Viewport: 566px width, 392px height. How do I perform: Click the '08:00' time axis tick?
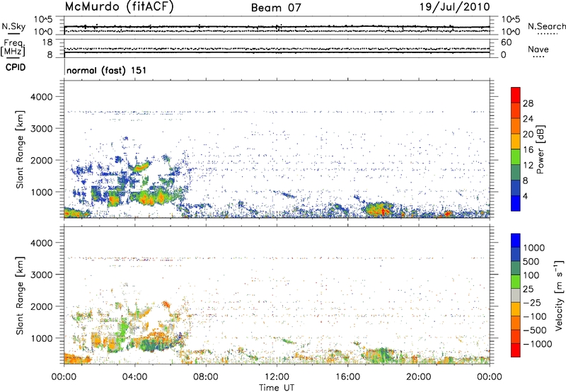tap(206, 376)
